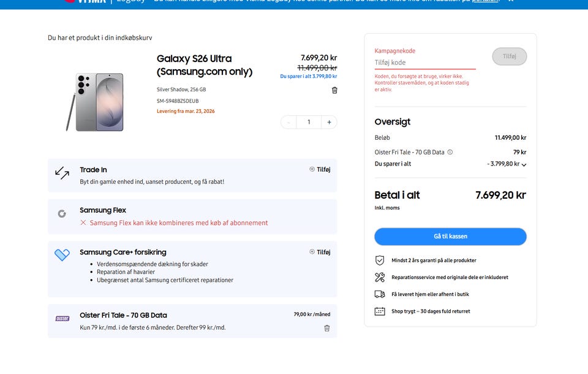Add Trade In via Tilføj
The width and height of the screenshot is (588, 374).
[x=320, y=169]
